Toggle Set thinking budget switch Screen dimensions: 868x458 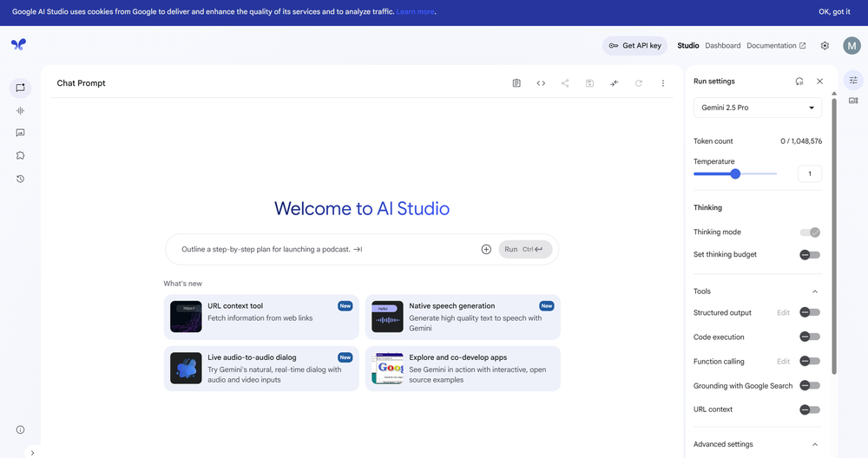[810, 254]
